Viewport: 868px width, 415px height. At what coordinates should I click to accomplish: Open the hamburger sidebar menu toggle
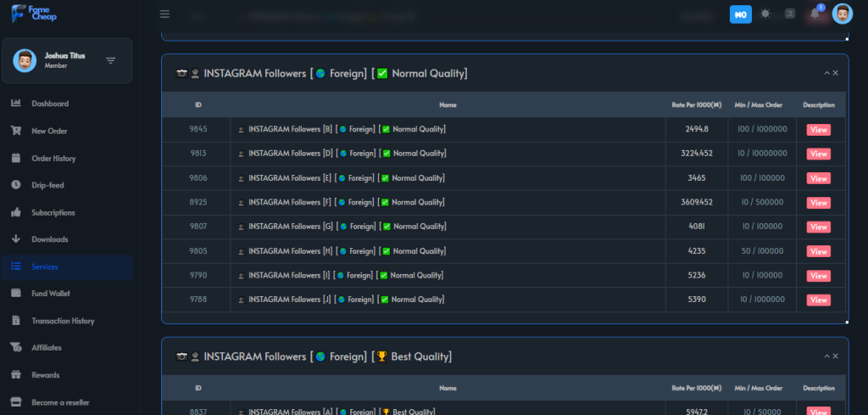click(164, 14)
